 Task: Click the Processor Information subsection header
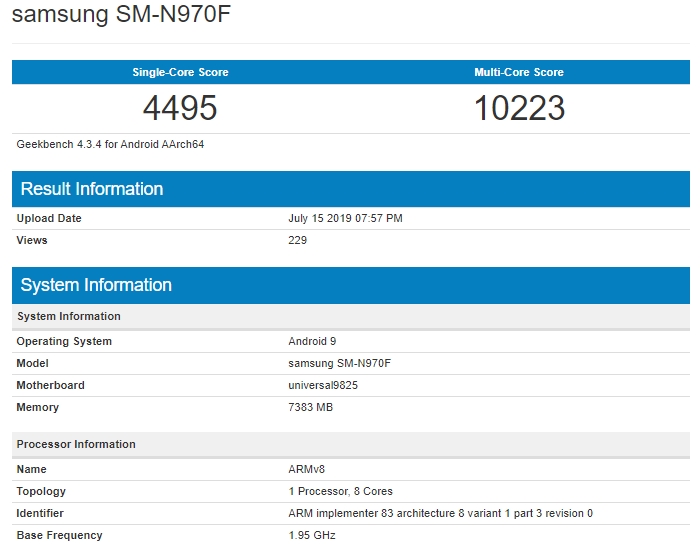(76, 444)
